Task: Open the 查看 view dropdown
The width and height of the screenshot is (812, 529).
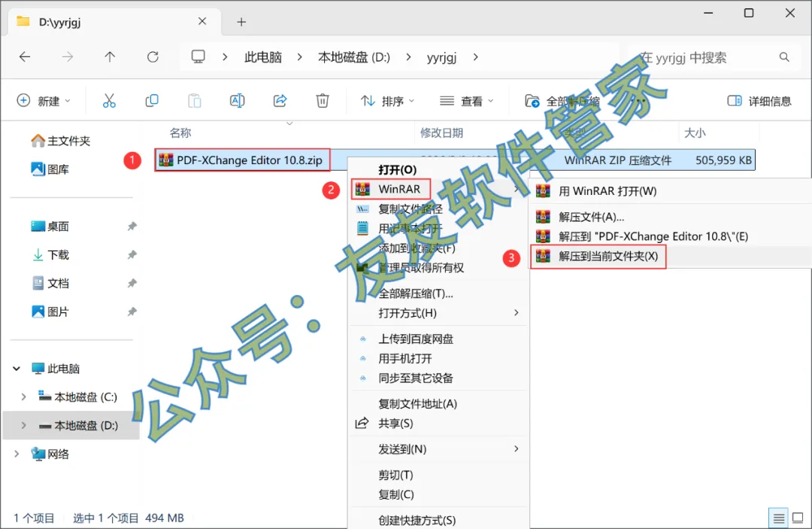Action: click(466, 101)
